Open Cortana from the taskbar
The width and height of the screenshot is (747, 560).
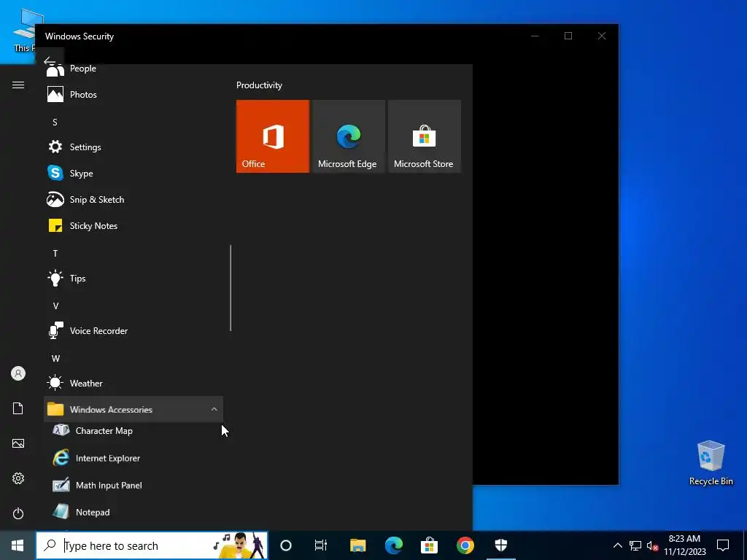pos(285,545)
